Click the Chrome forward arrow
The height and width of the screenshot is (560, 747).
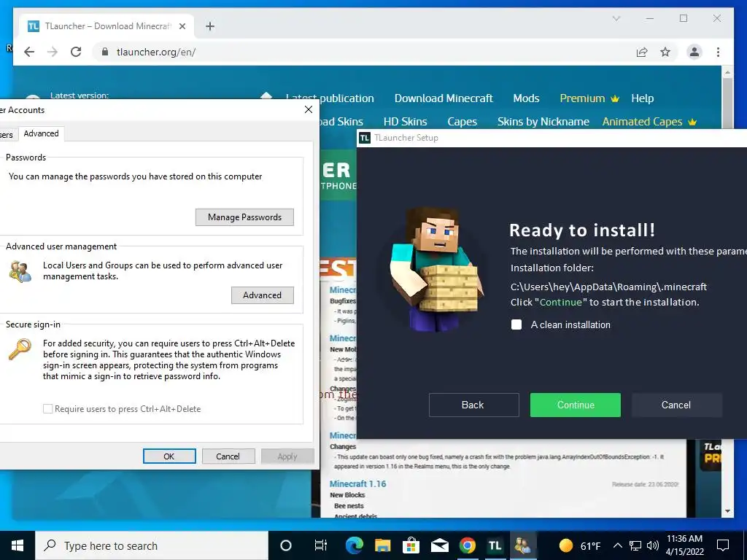[53, 52]
